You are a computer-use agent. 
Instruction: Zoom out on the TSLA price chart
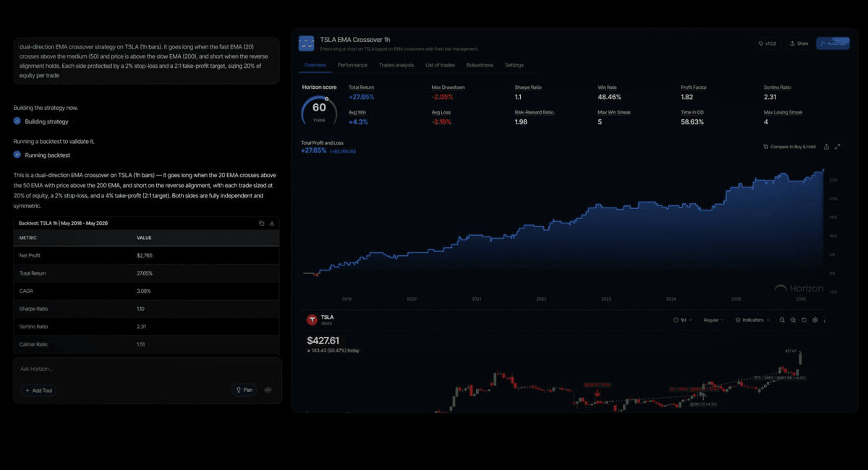(x=782, y=320)
